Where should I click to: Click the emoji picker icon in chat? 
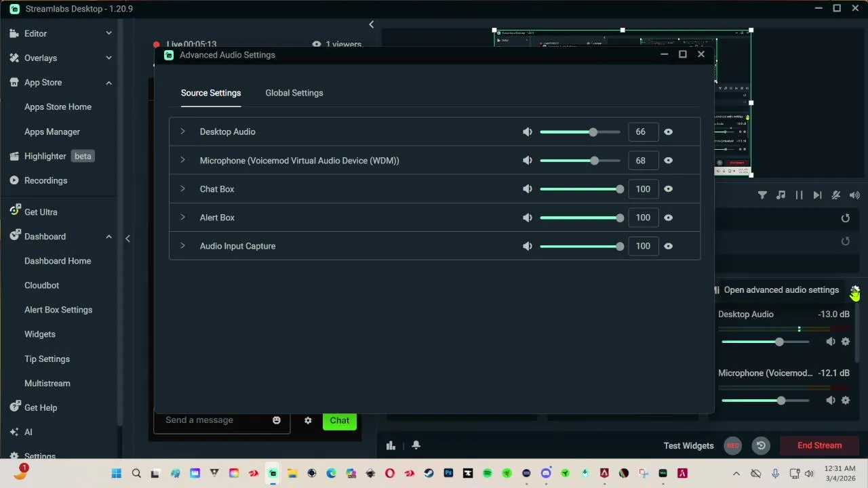(277, 421)
